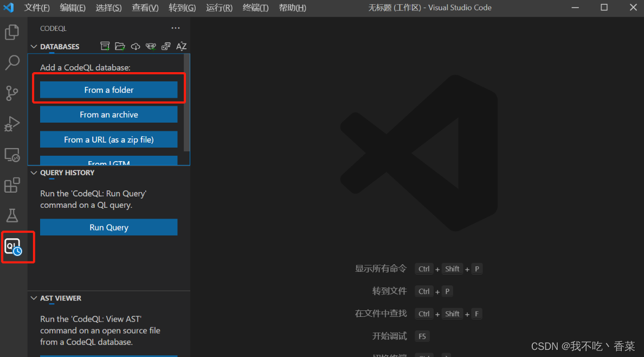Open the 帮助(H) menu

click(x=292, y=8)
